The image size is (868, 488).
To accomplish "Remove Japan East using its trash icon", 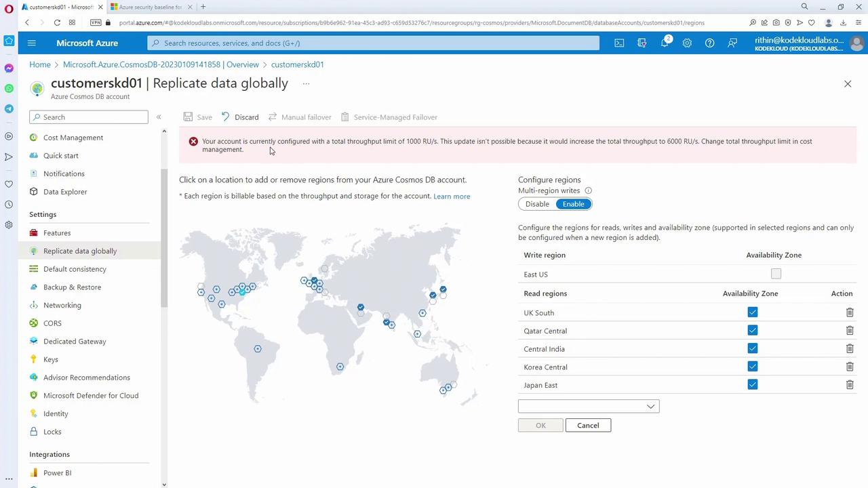I will pyautogui.click(x=849, y=385).
